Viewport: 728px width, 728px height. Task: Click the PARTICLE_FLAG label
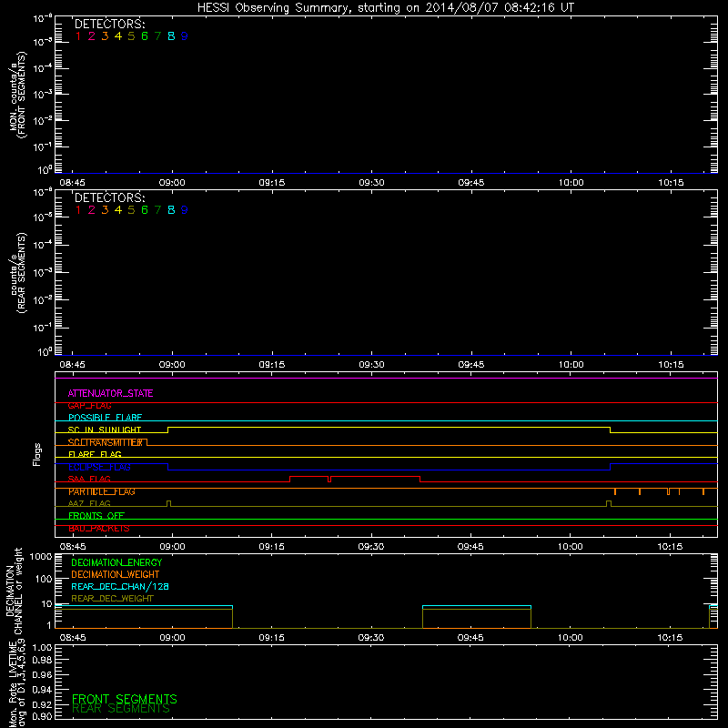pyautogui.click(x=102, y=491)
